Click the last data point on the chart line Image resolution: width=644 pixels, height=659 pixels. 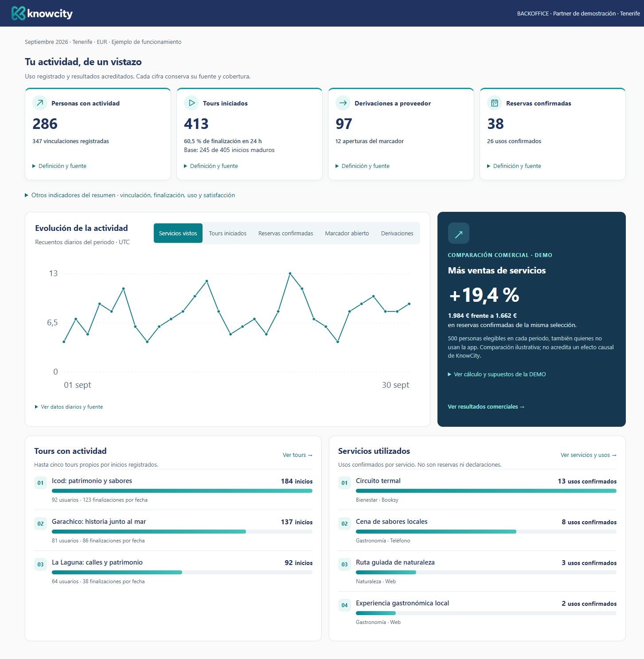tap(409, 304)
